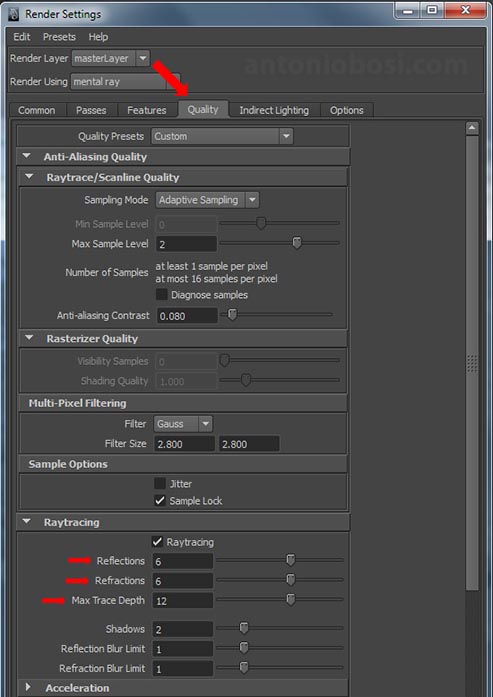The height and width of the screenshot is (697, 493).
Task: Switch to the Features tab
Action: point(147,110)
